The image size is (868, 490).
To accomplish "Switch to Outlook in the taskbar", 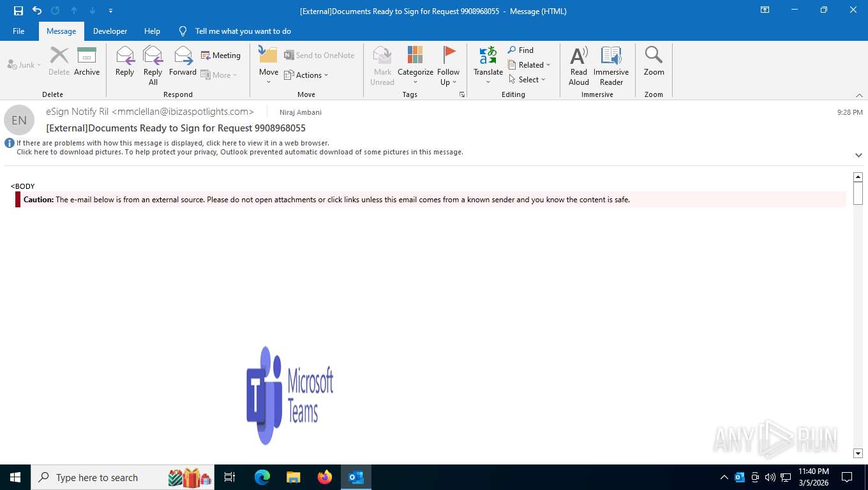I will click(355, 477).
